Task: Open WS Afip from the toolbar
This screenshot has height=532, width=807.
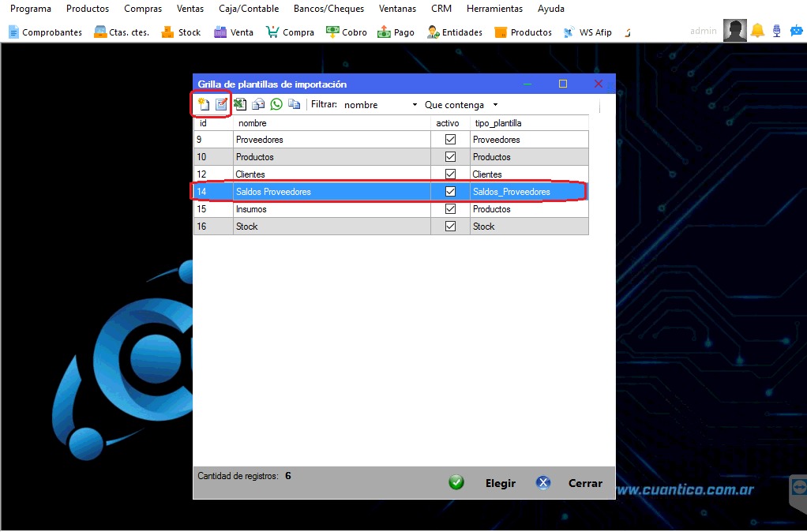Action: 587,32
